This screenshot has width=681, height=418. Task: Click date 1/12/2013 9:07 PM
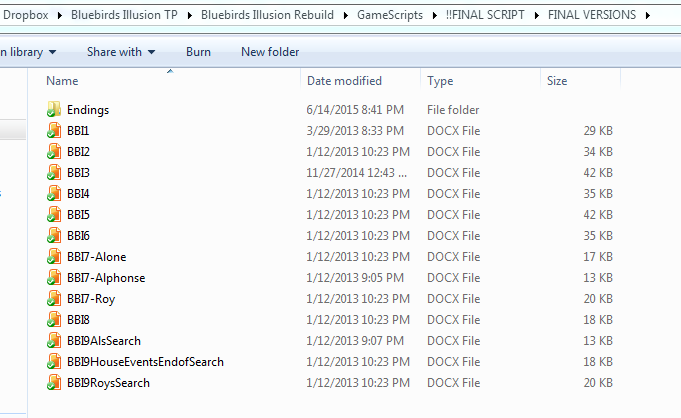click(355, 341)
